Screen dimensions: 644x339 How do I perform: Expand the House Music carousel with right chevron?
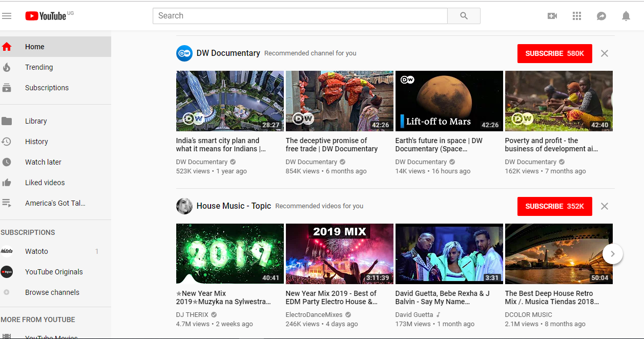click(612, 253)
